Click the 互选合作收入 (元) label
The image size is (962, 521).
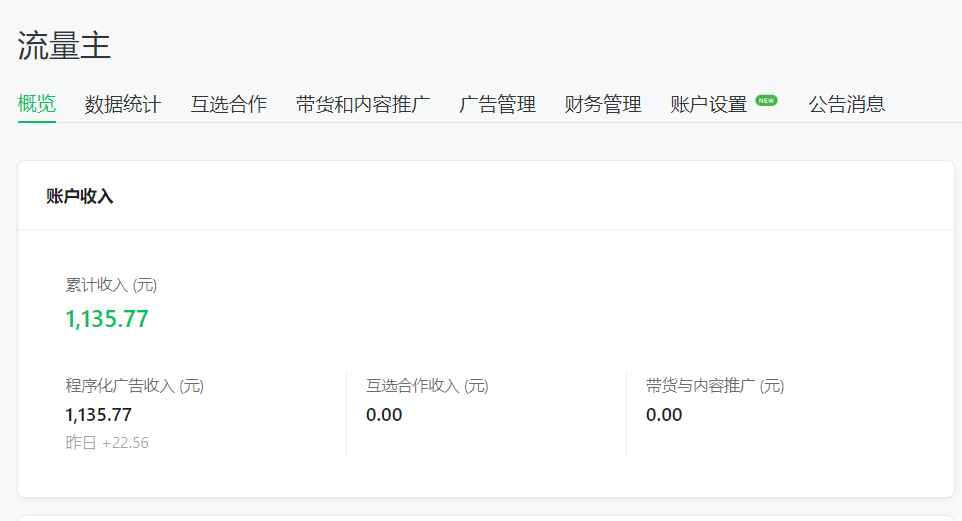click(427, 386)
